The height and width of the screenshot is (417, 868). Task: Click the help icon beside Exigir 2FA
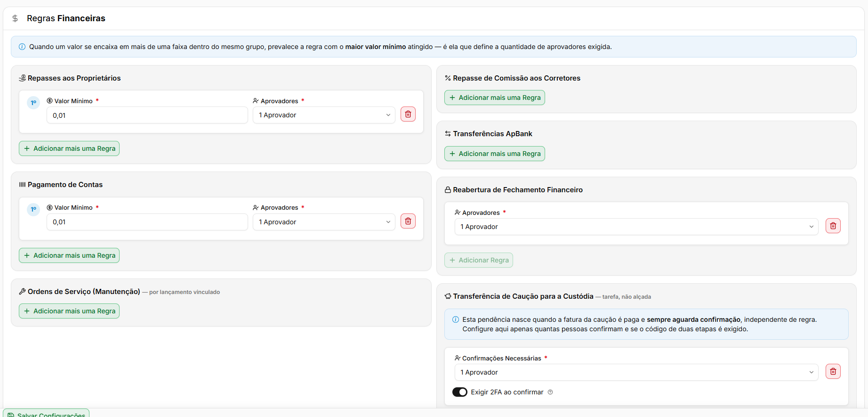550,392
